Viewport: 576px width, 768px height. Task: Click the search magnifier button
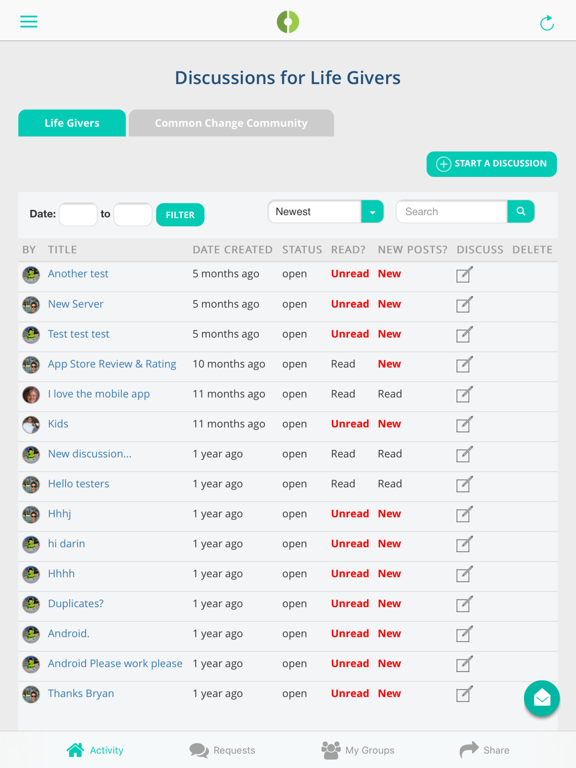point(521,212)
